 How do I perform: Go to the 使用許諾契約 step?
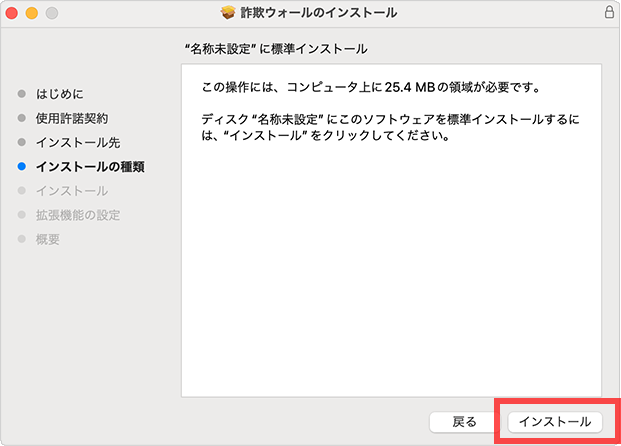[x=72, y=119]
